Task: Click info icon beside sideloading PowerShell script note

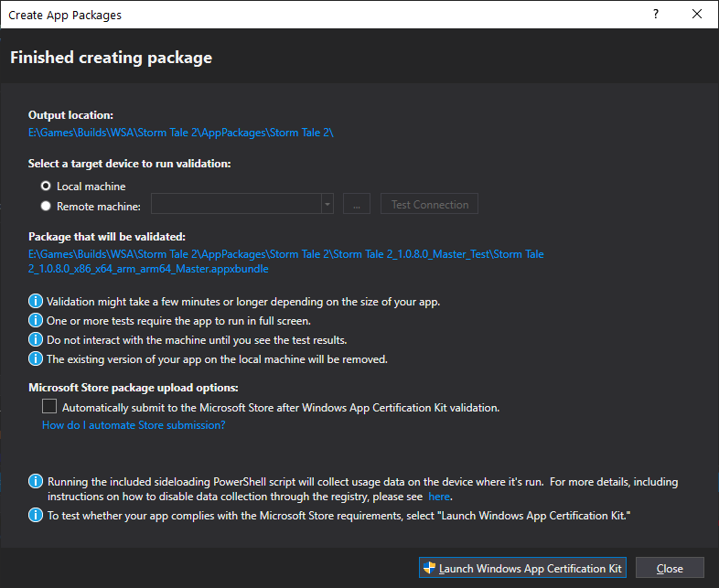Action: pyautogui.click(x=36, y=481)
